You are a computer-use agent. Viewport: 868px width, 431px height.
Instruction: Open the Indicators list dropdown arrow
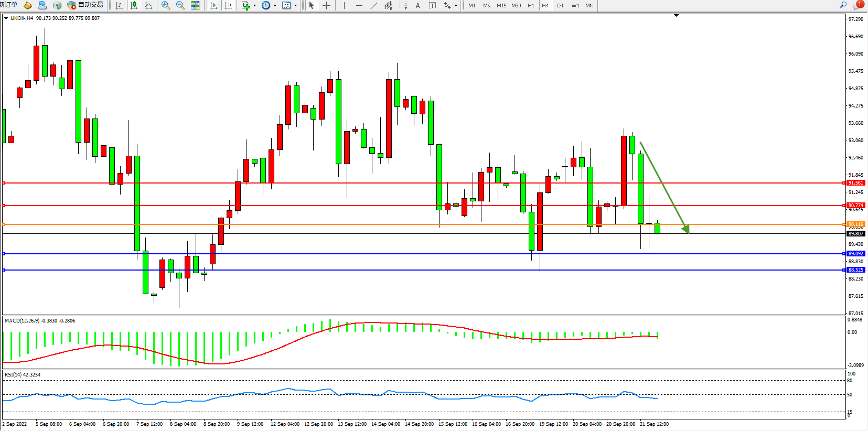coord(255,6)
